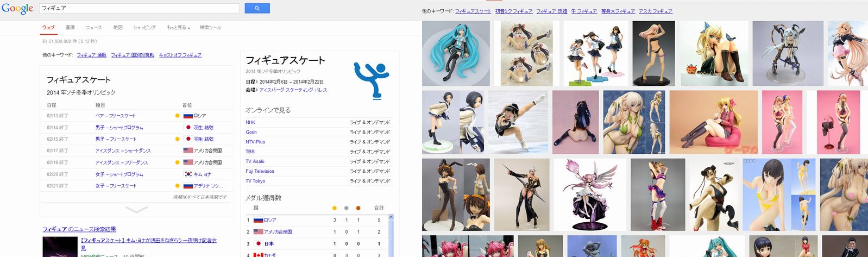The image size is (868, 257).
Task: Click Canada flag in medal table
Action: 259,254
